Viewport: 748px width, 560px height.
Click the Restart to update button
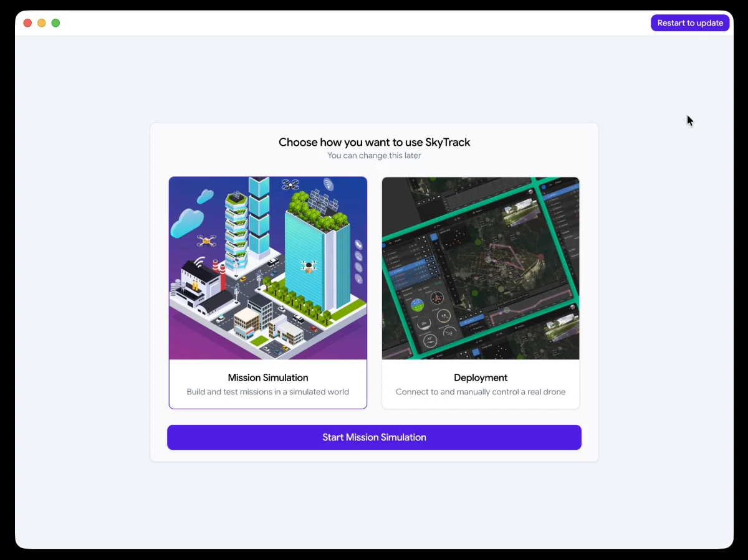click(x=690, y=23)
